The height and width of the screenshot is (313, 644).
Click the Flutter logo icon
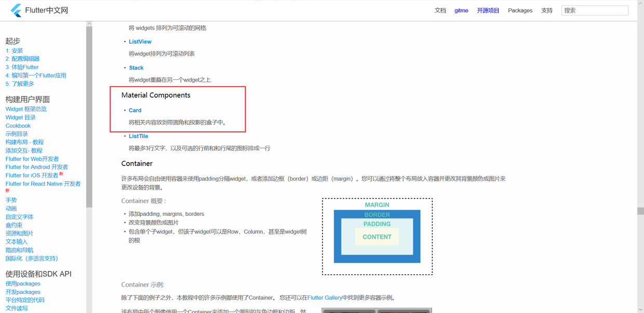tap(16, 10)
